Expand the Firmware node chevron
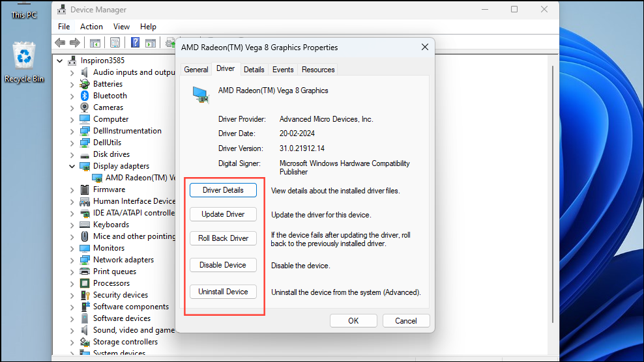 pos(72,190)
